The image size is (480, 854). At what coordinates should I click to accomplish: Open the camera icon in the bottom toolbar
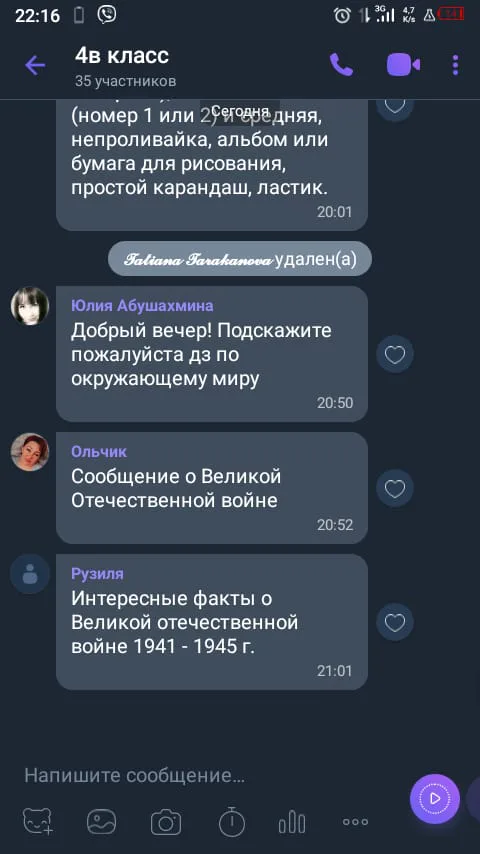166,822
